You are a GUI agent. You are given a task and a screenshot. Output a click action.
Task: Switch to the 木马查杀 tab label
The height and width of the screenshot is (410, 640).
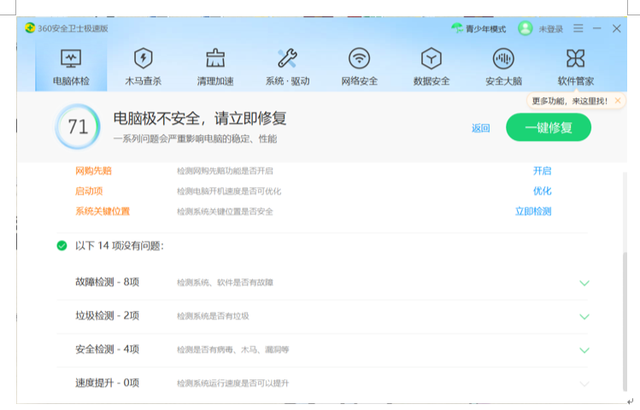(x=143, y=81)
